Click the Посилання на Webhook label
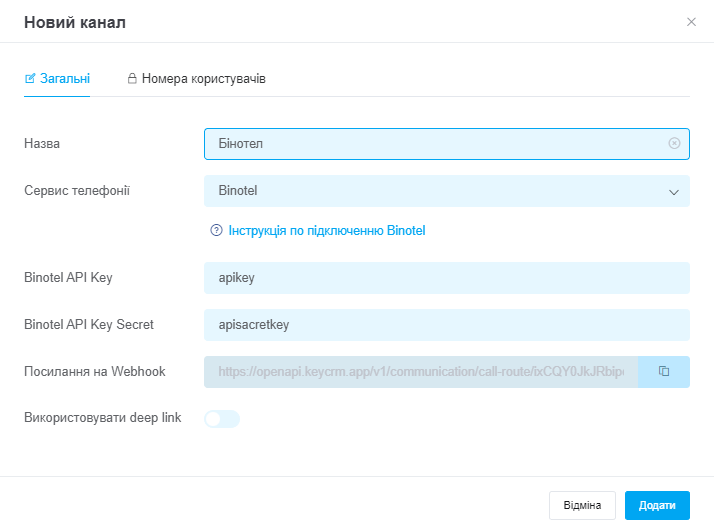This screenshot has height=531, width=714. click(x=95, y=372)
